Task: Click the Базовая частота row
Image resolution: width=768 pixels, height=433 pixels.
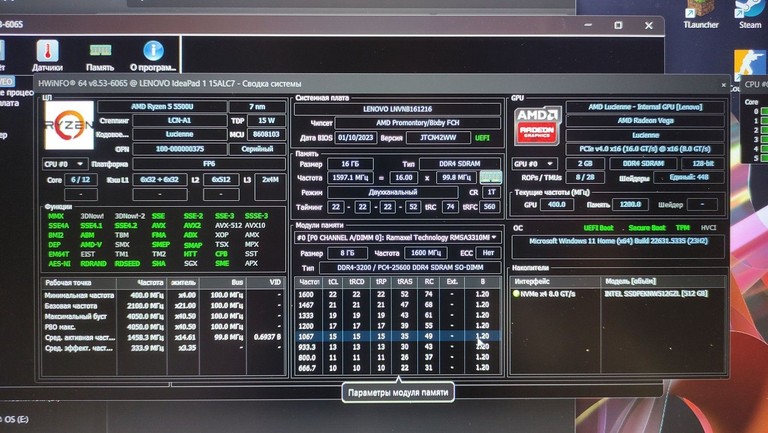Action: [163, 306]
